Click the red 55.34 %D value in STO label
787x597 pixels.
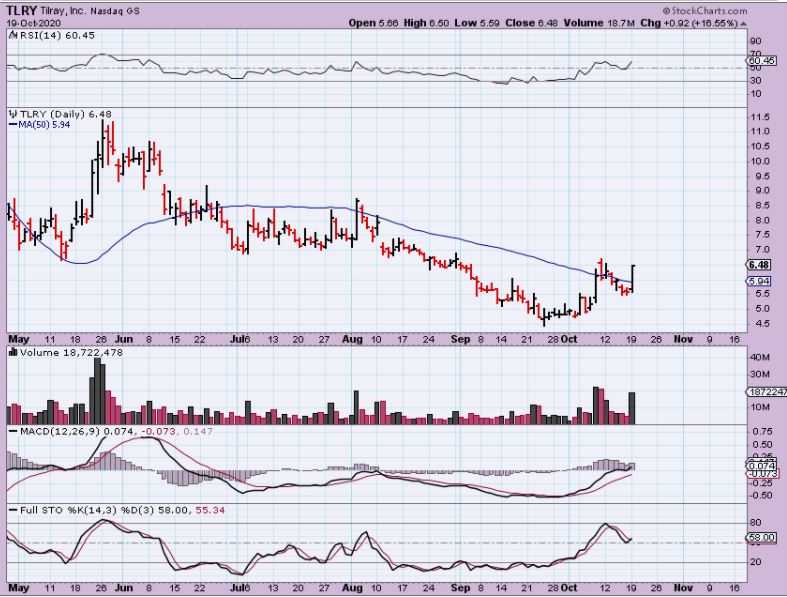pyautogui.click(x=210, y=510)
